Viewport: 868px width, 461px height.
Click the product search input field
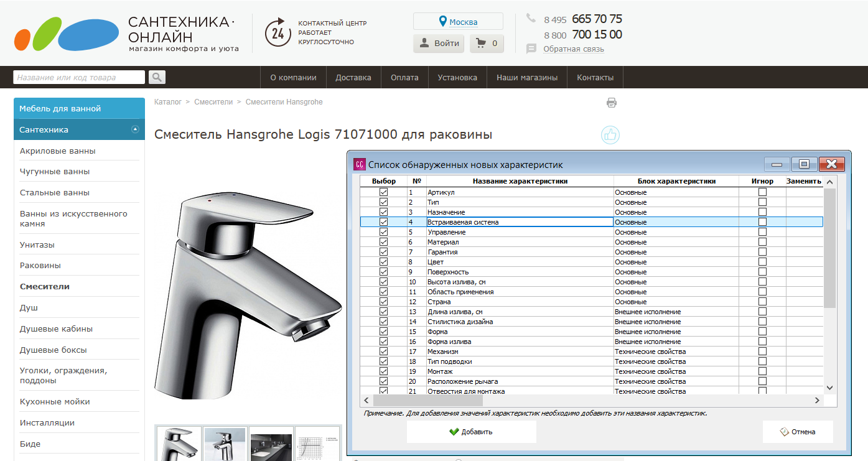[x=79, y=78]
